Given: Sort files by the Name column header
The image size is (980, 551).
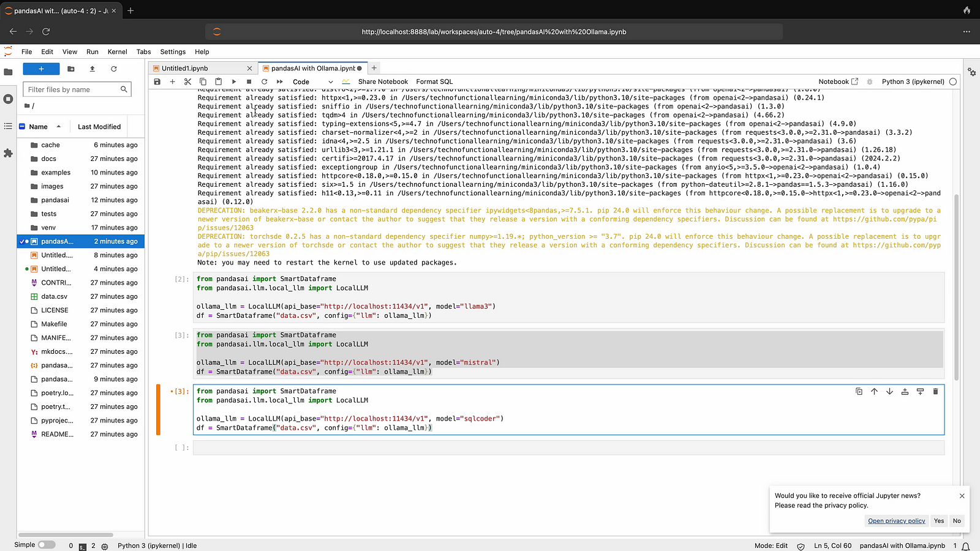Looking at the screenshot, I should click(39, 127).
